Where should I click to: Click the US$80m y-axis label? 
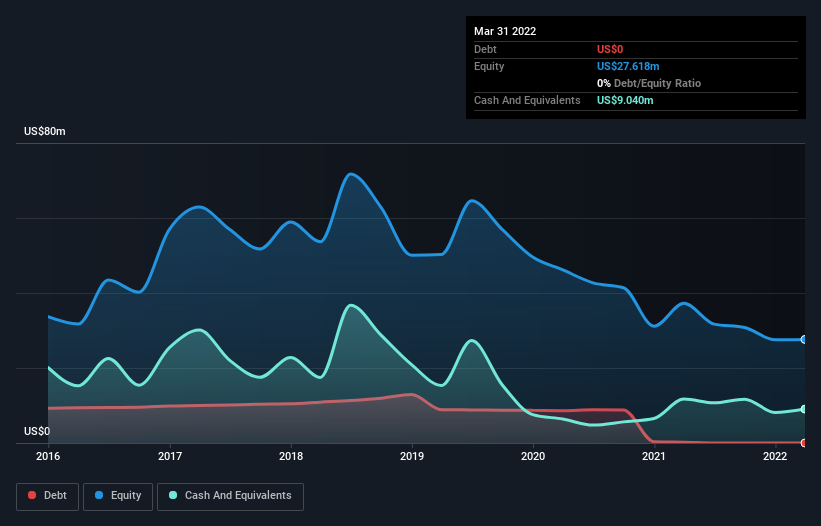tap(45, 131)
